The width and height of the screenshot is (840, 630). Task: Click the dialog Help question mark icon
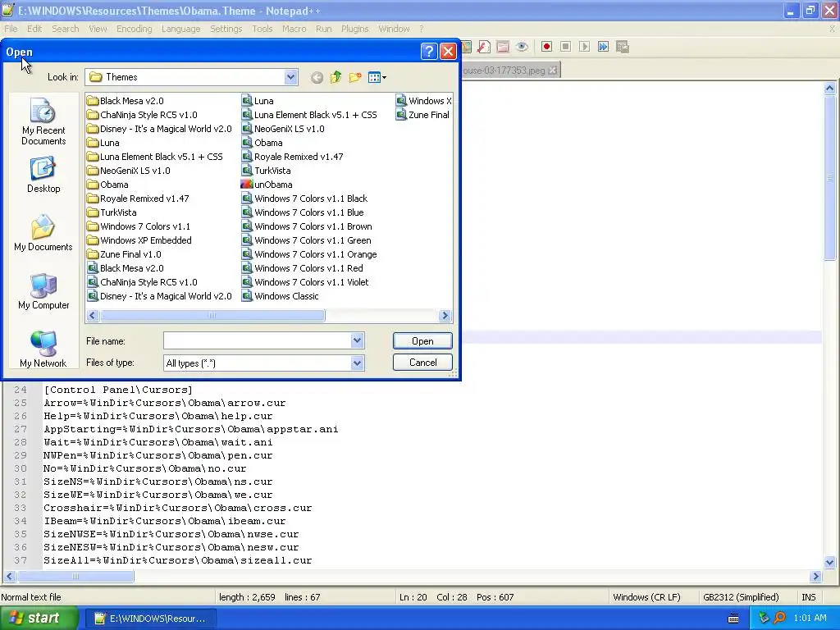tap(428, 51)
